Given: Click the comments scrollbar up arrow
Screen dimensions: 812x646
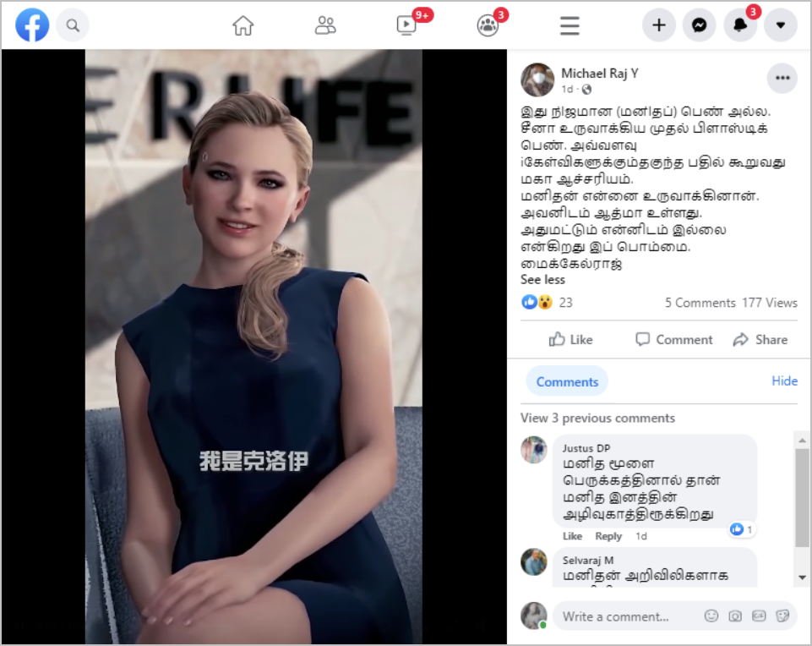Looking at the screenshot, I should pos(802,441).
